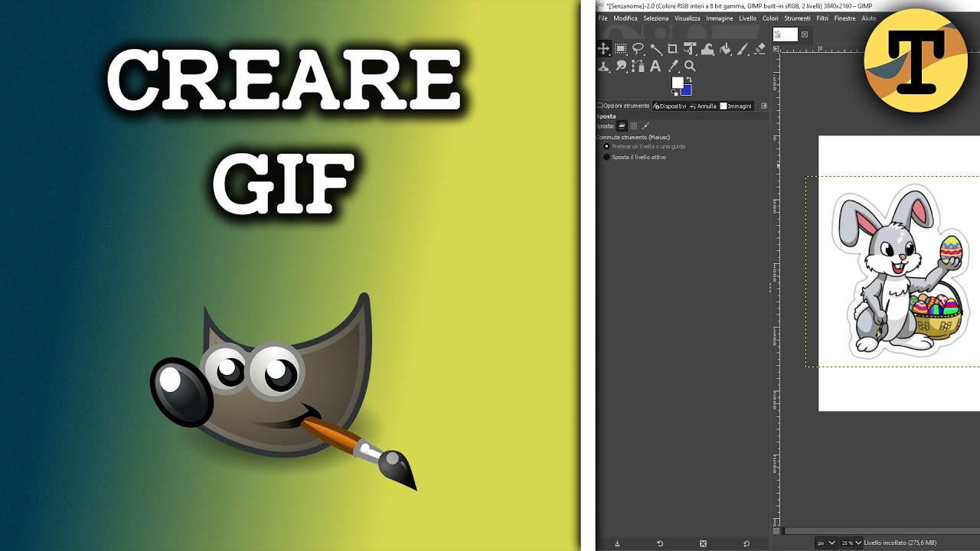The width and height of the screenshot is (980, 551).
Task: Select the Paintbrush tool
Action: point(743,49)
